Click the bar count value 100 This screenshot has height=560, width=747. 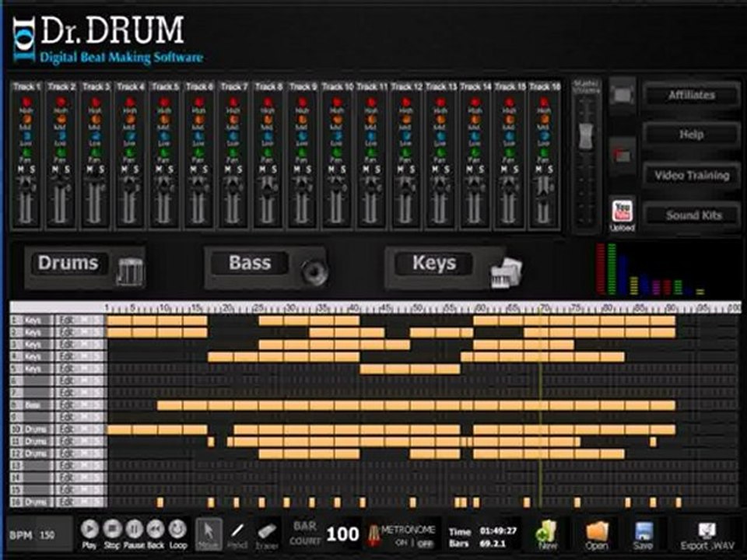342,534
